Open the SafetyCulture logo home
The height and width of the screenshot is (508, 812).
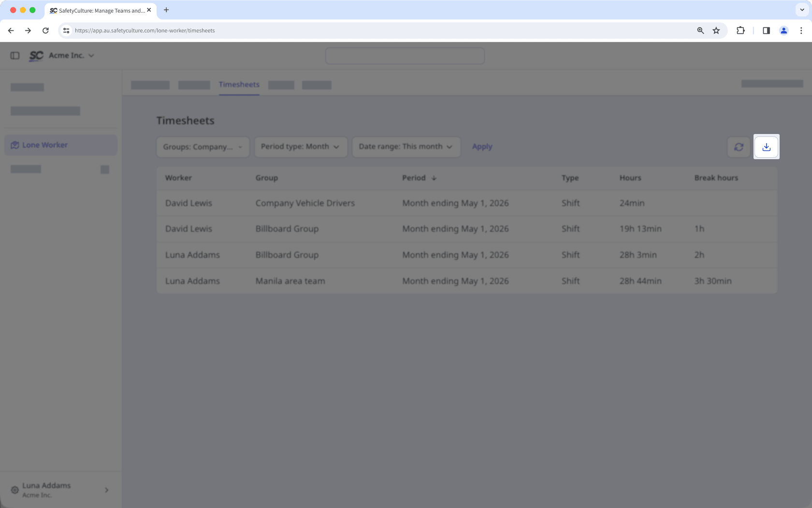click(36, 56)
